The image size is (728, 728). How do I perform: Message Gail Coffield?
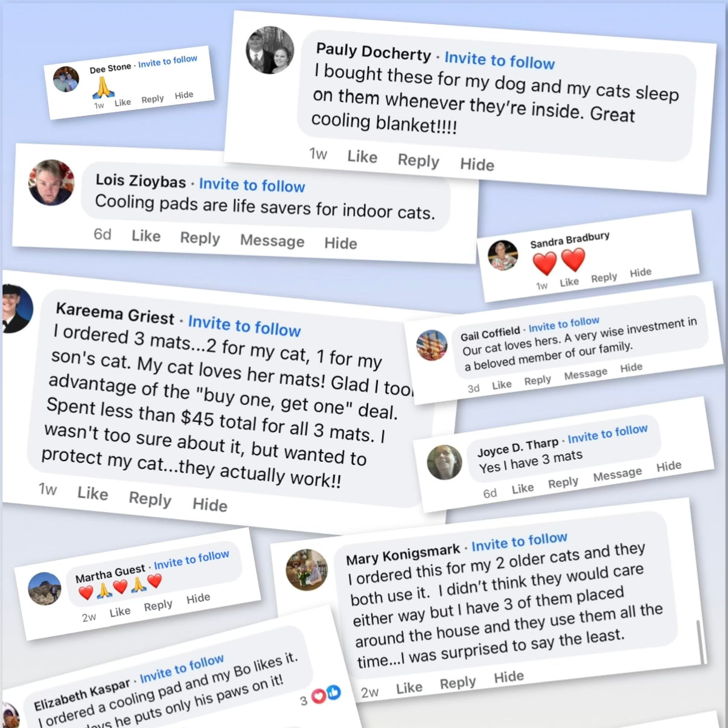pos(586,374)
